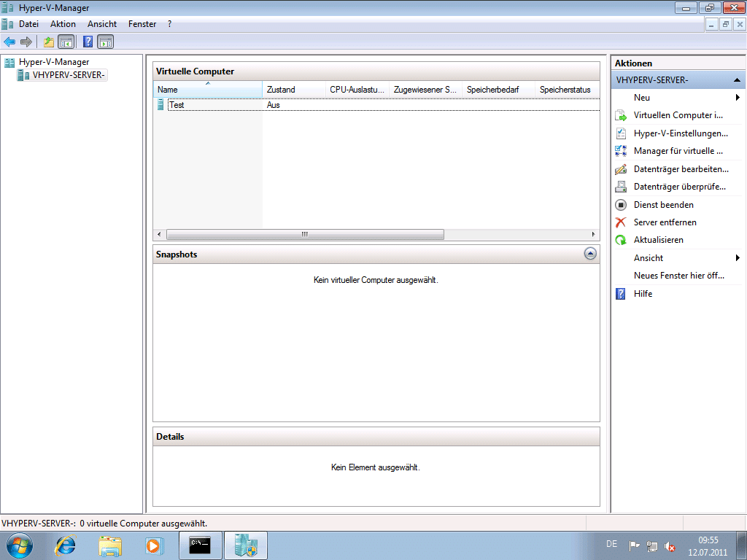Viewport: 747px width, 560px height.
Task: Click Hilfe question mark icon in Aktionen
Action: click(621, 294)
